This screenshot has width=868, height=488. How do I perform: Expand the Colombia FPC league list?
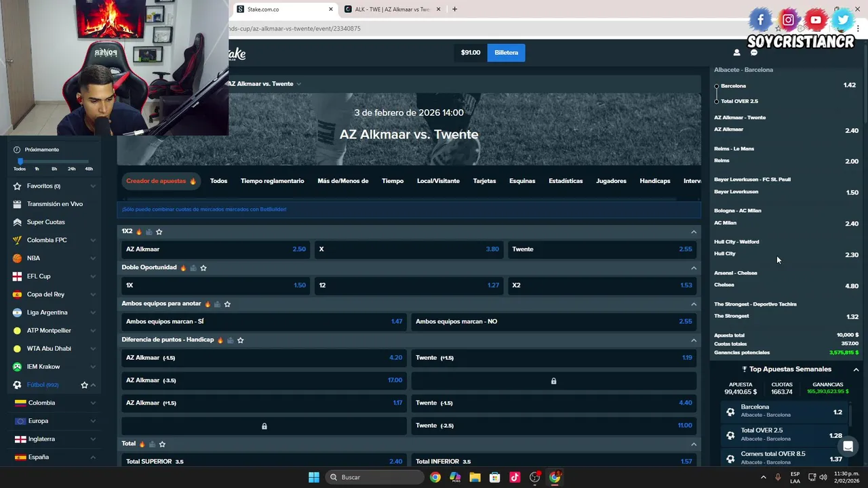[93, 240]
